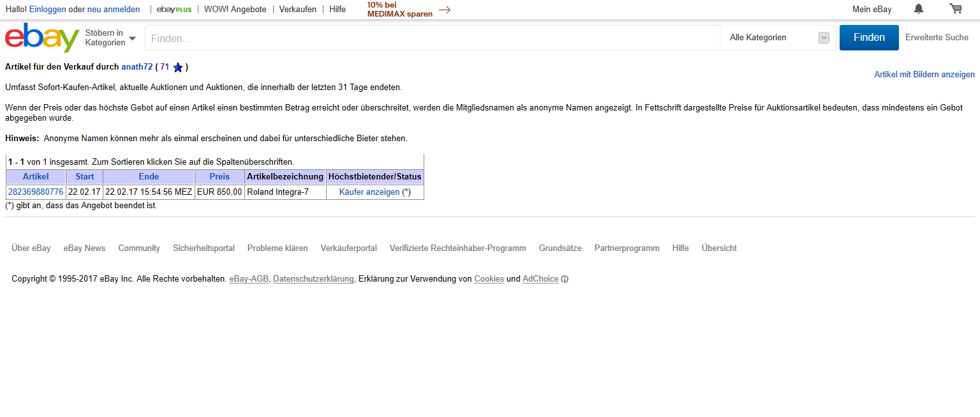Click the AdChoice info icon

[565, 279]
